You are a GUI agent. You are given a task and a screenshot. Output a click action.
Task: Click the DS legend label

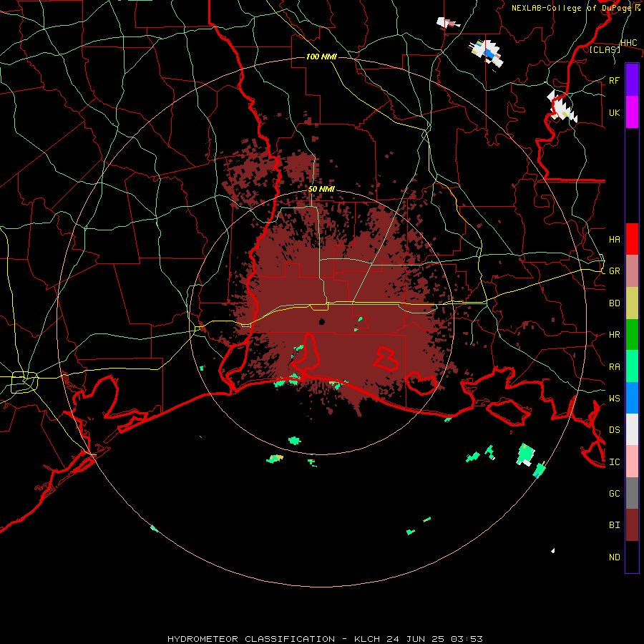click(615, 430)
